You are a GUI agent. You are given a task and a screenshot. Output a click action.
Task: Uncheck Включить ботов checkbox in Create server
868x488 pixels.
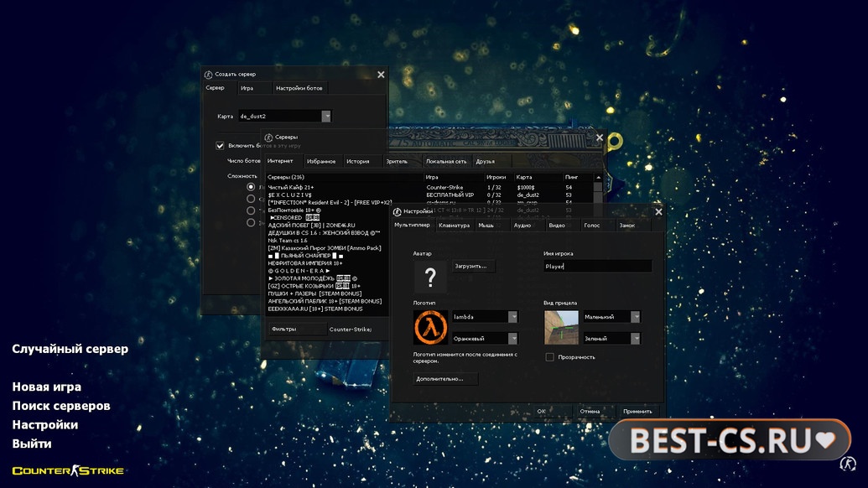pos(220,146)
